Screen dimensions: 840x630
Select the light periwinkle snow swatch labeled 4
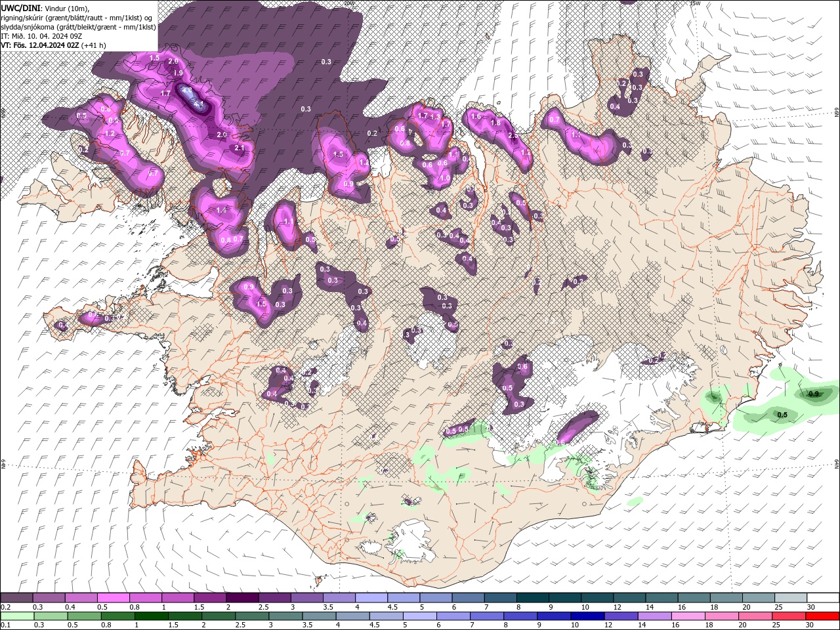coord(372,598)
